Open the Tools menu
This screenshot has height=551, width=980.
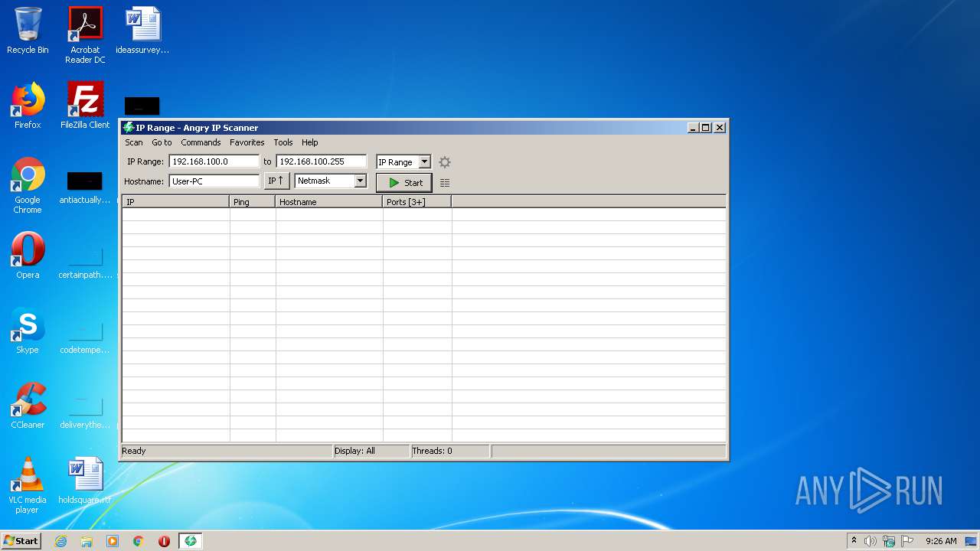[x=283, y=142]
